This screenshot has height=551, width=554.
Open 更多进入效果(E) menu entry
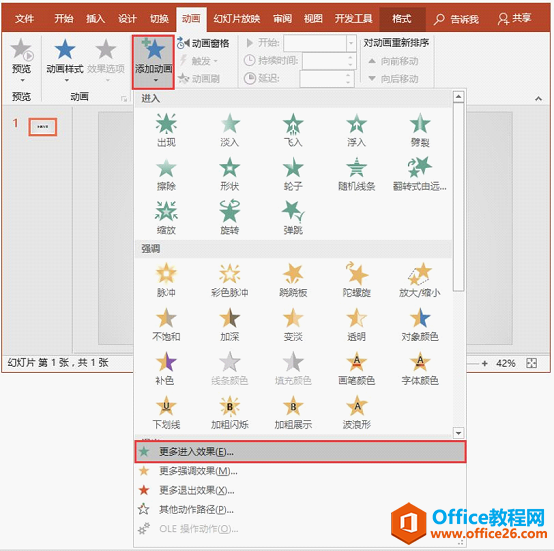300,451
